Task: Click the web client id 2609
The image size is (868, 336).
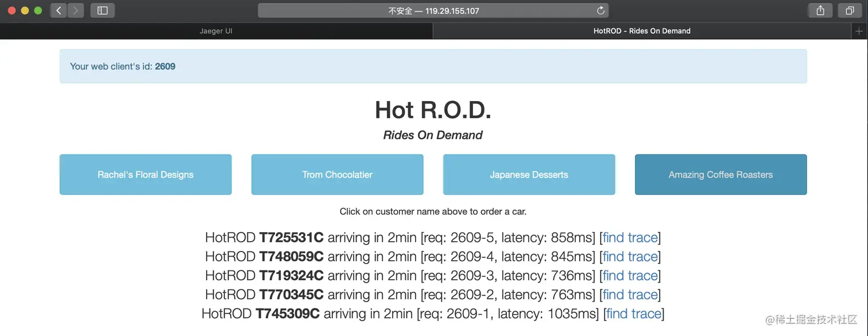Action: click(165, 67)
